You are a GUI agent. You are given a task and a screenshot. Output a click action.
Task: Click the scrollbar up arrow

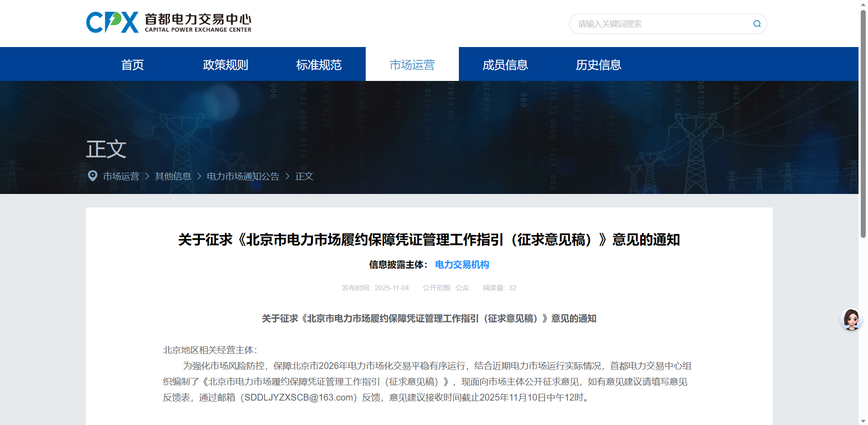(x=863, y=4)
